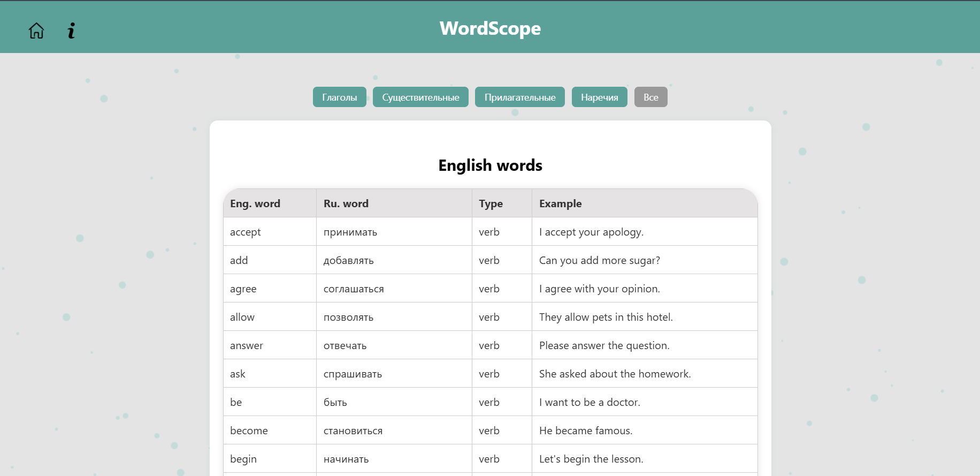Click the translation 'добавлять'
The image size is (980, 476).
point(349,260)
